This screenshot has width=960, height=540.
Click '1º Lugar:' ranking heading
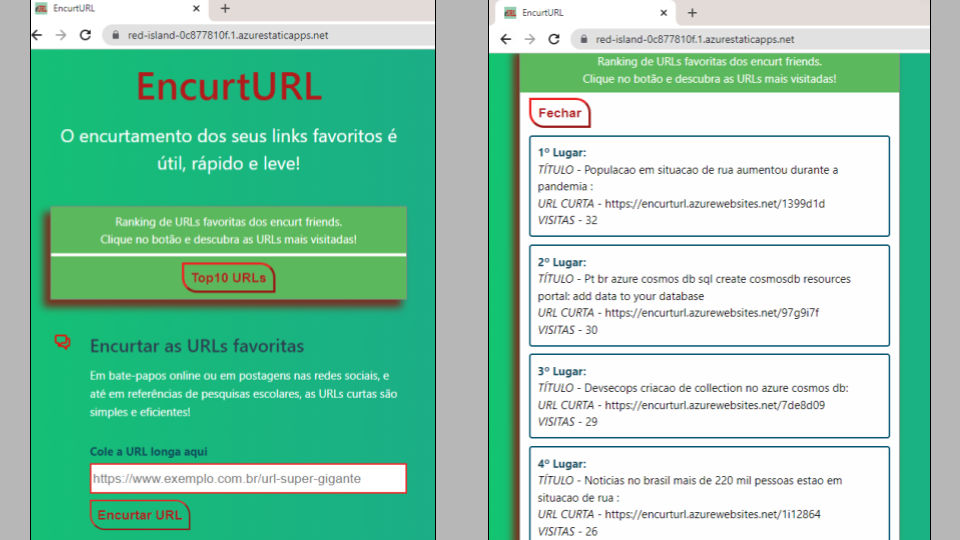(561, 152)
